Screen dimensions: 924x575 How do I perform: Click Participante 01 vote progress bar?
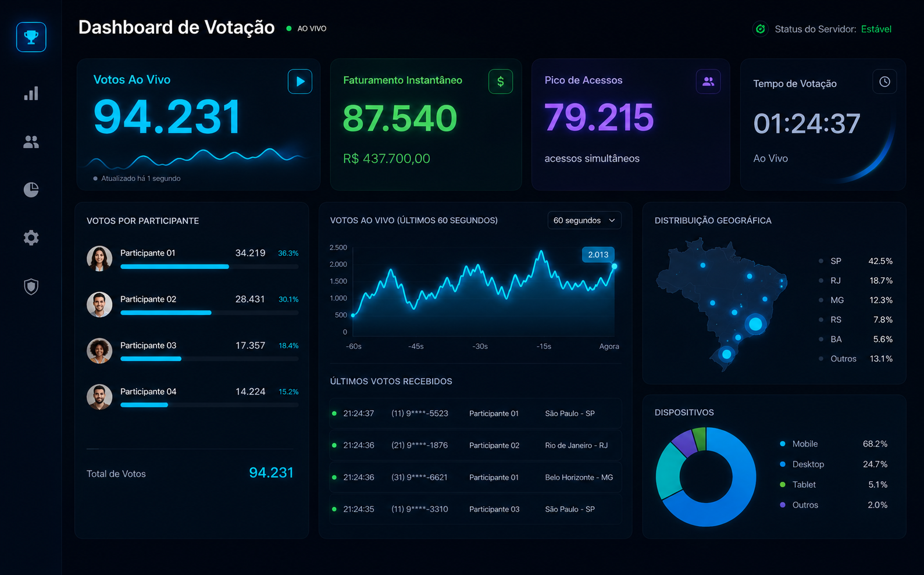pos(209,267)
